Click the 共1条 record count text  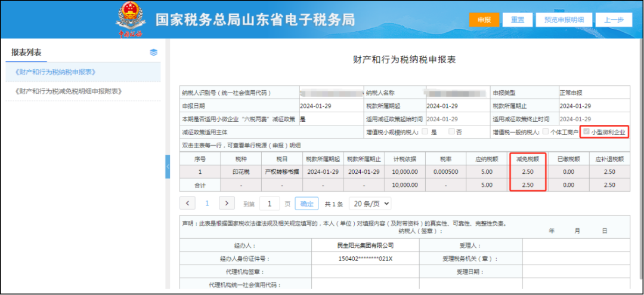(x=333, y=204)
